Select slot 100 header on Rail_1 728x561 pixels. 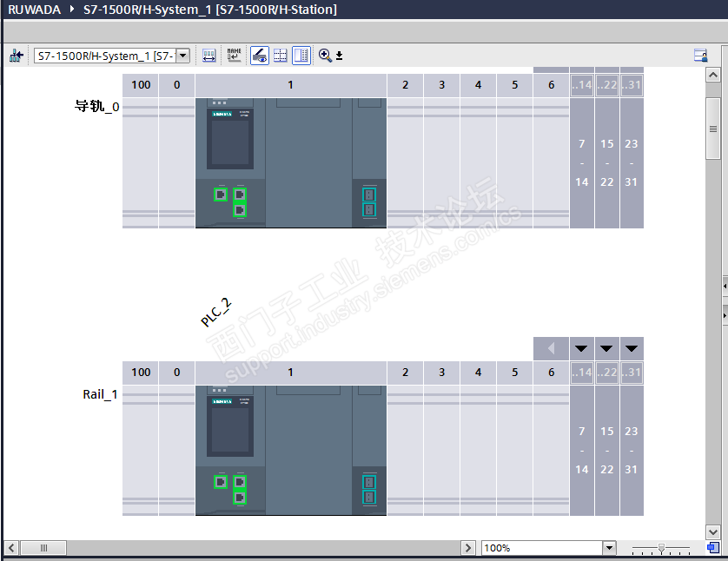tap(141, 373)
